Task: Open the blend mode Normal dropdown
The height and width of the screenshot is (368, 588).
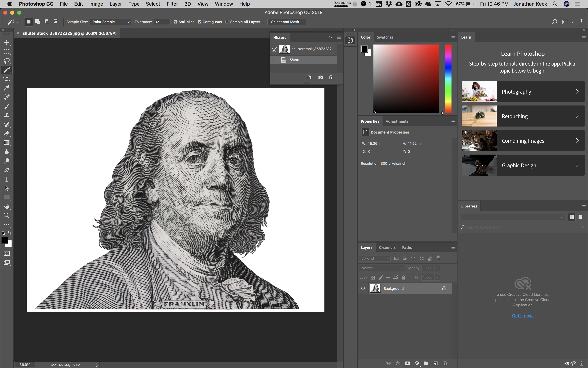Action: (382, 268)
